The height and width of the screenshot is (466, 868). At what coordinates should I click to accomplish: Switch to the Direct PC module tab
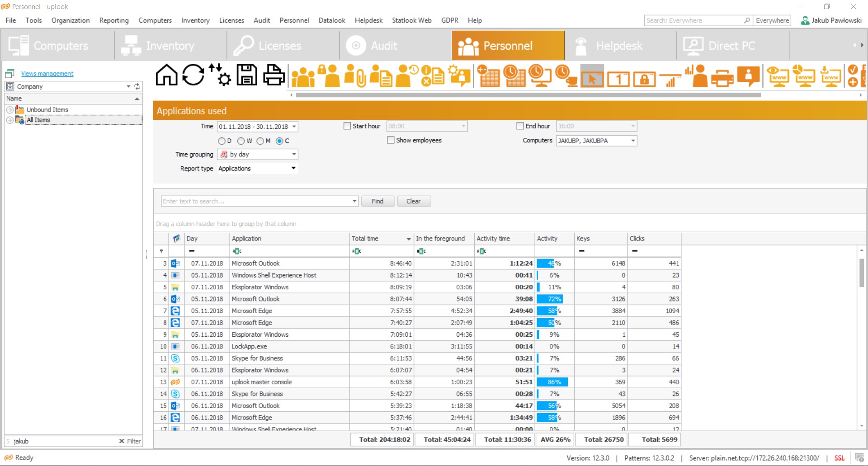732,46
